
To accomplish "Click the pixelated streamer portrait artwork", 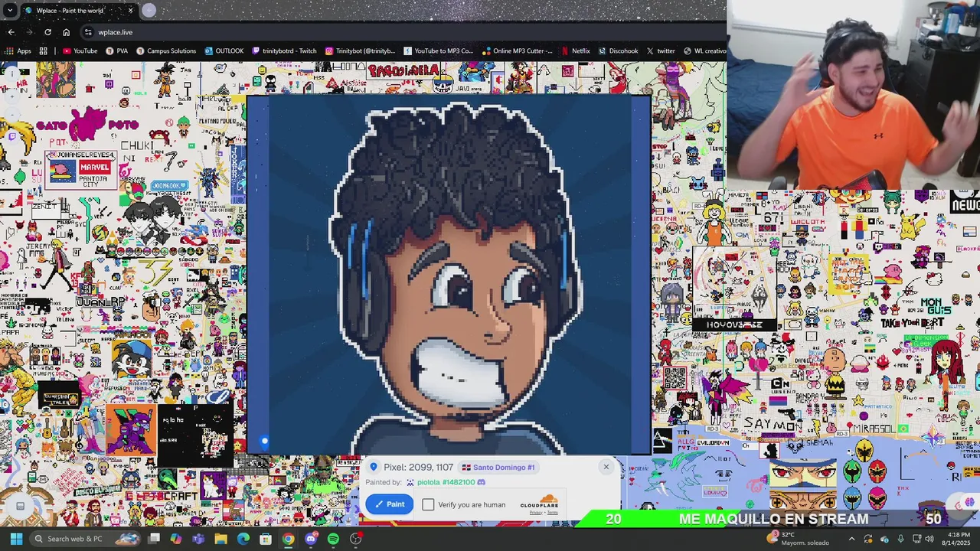I will pos(449,275).
